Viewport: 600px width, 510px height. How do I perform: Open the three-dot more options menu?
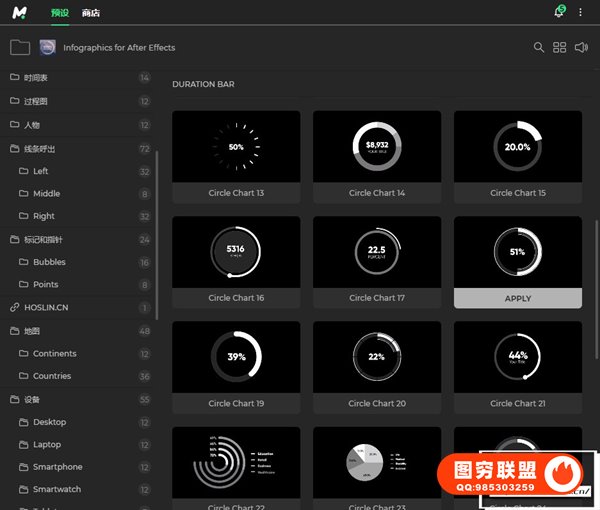[581, 12]
